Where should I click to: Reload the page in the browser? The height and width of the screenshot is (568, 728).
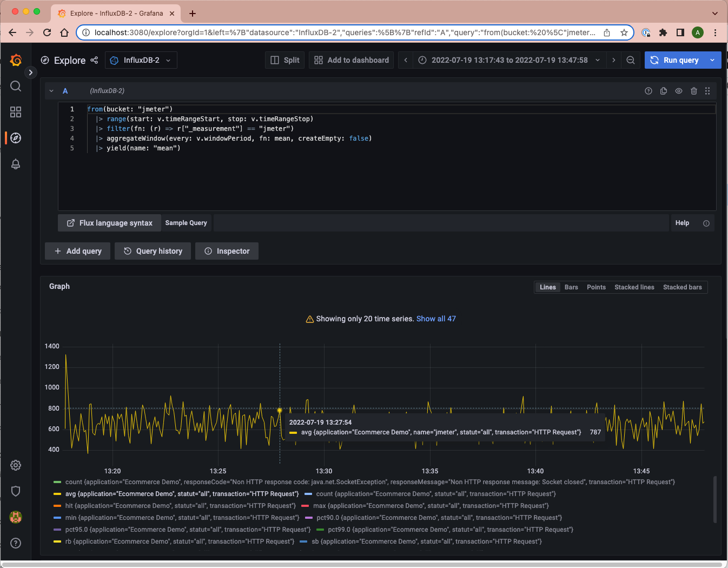(47, 32)
